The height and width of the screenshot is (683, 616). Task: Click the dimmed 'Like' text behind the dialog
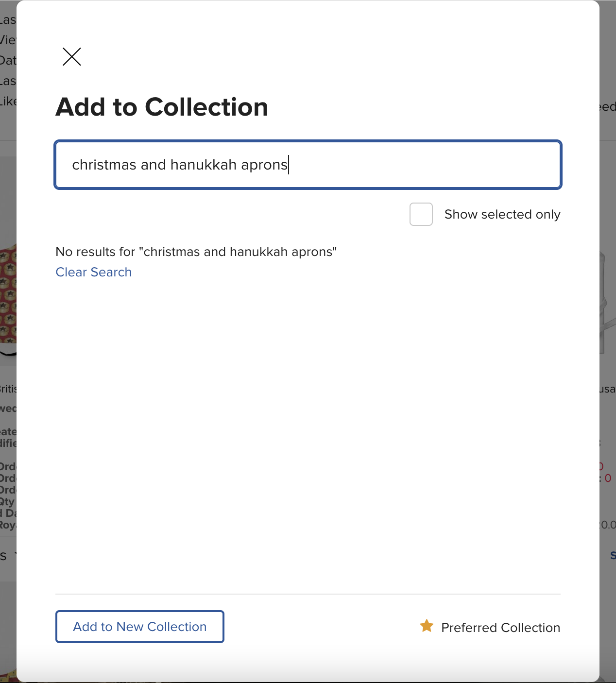8,101
